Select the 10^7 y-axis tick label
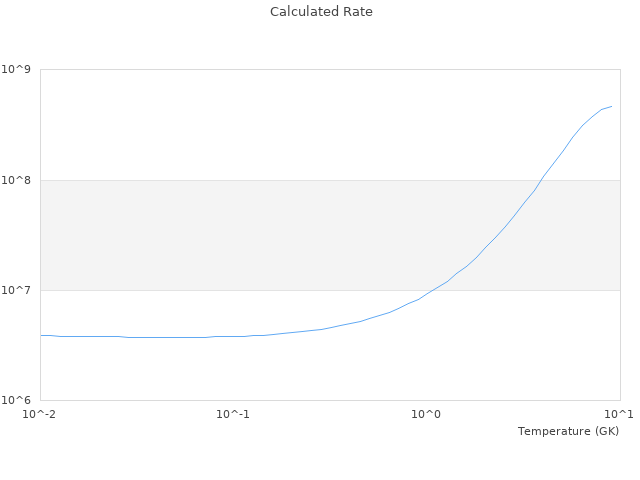This screenshot has height=480, width=640. tap(17, 291)
